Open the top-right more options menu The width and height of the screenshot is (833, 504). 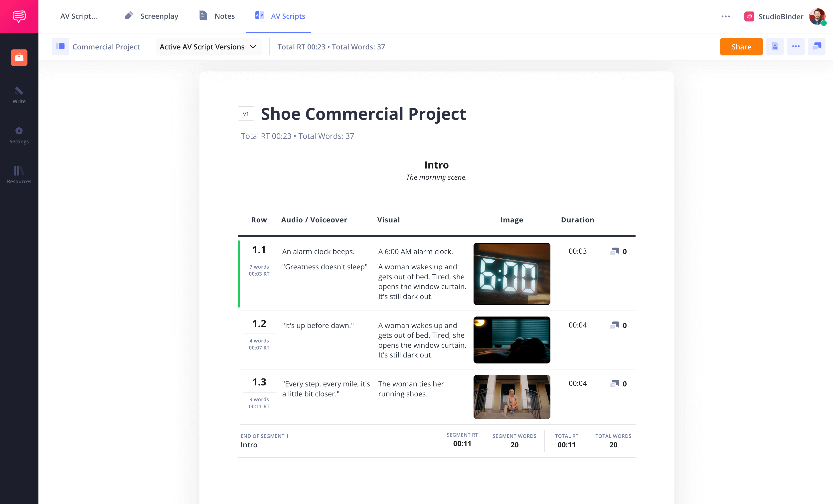point(796,46)
